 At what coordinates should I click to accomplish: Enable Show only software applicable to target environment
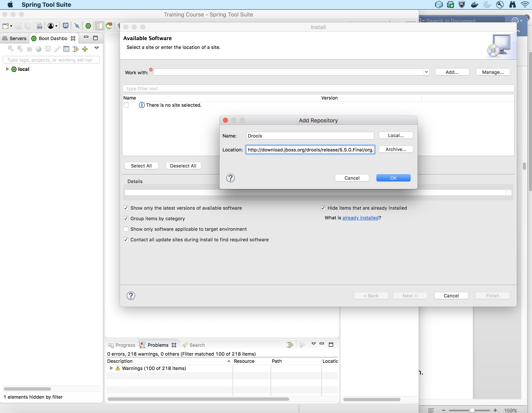[x=126, y=229]
